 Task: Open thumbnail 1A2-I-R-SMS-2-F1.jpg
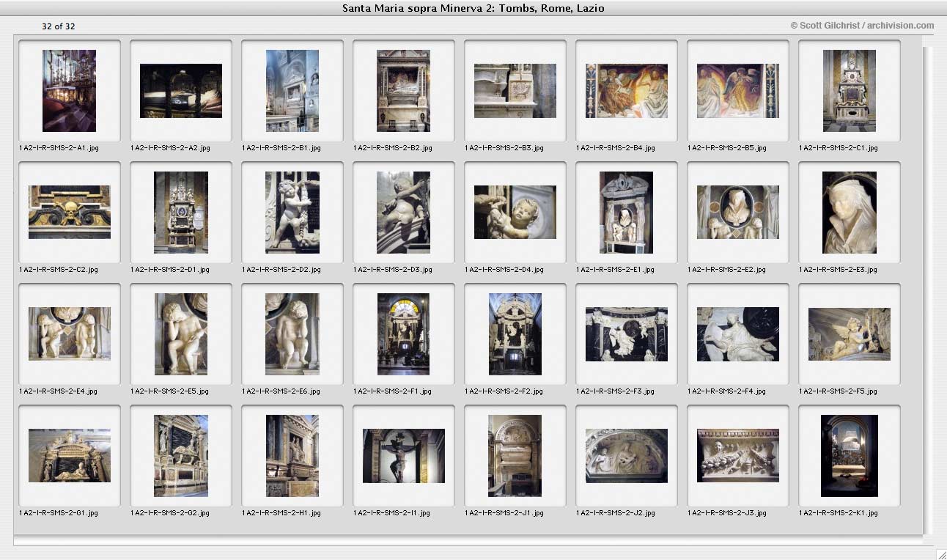[x=404, y=334]
